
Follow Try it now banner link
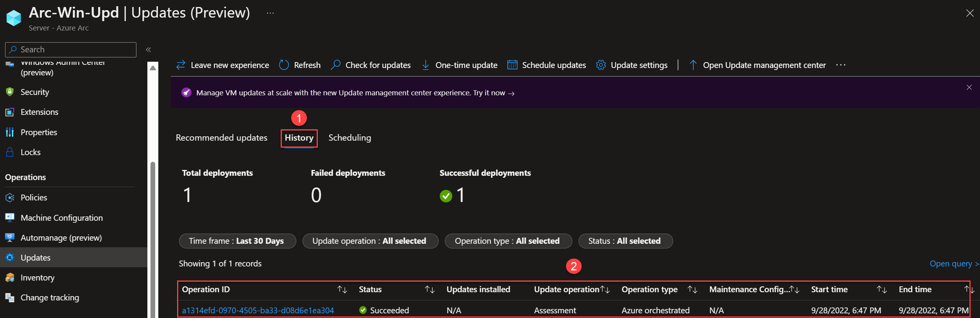[494, 93]
